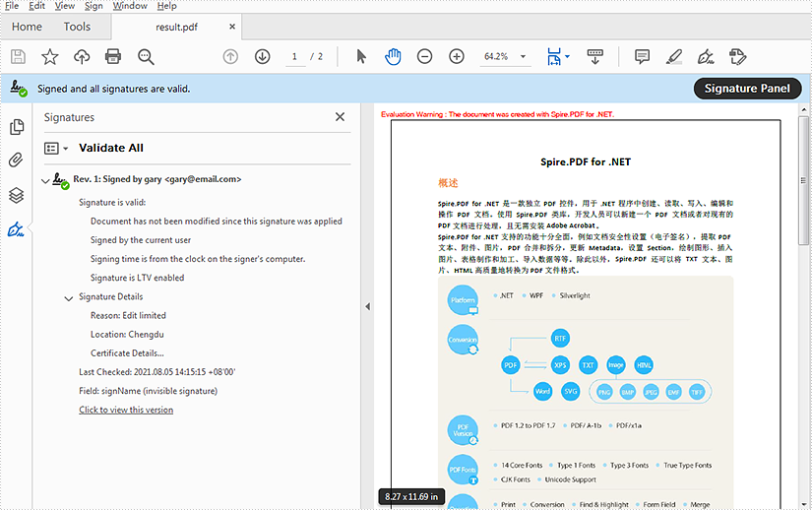Image resolution: width=812 pixels, height=510 pixels.
Task: Add the document to starred favorites
Action: [50, 56]
